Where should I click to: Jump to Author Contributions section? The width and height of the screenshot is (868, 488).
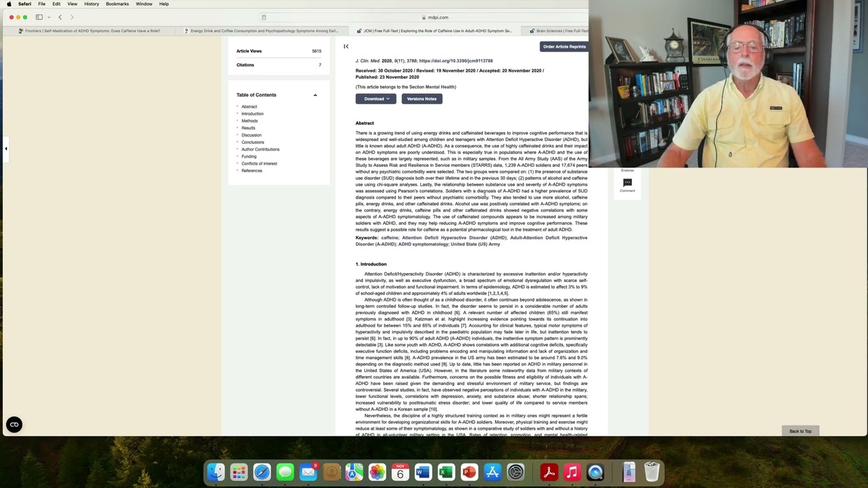tap(260, 149)
